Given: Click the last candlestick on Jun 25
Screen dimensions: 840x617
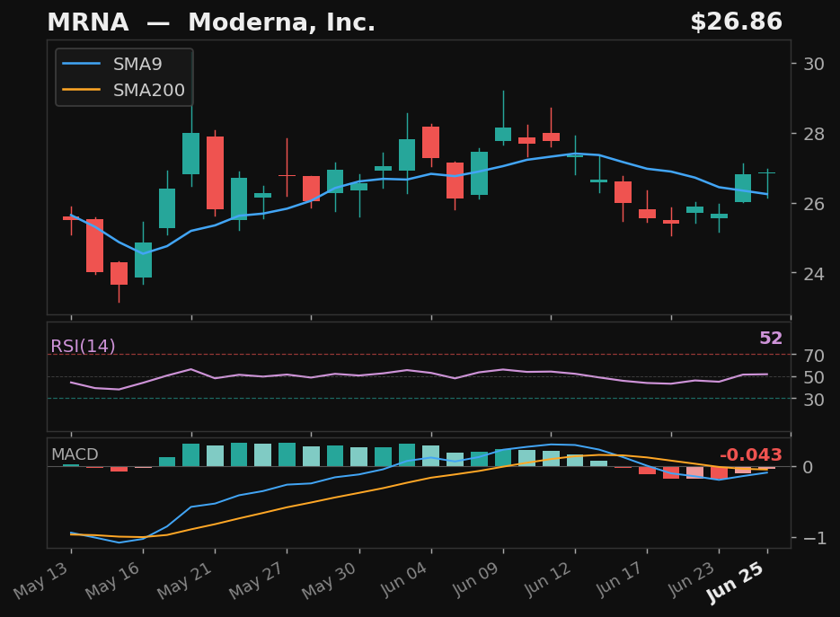Looking at the screenshot, I should point(767,182).
